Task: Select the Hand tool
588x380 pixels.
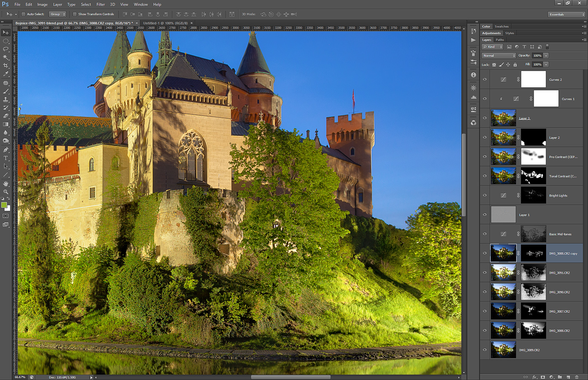Action: coord(5,184)
